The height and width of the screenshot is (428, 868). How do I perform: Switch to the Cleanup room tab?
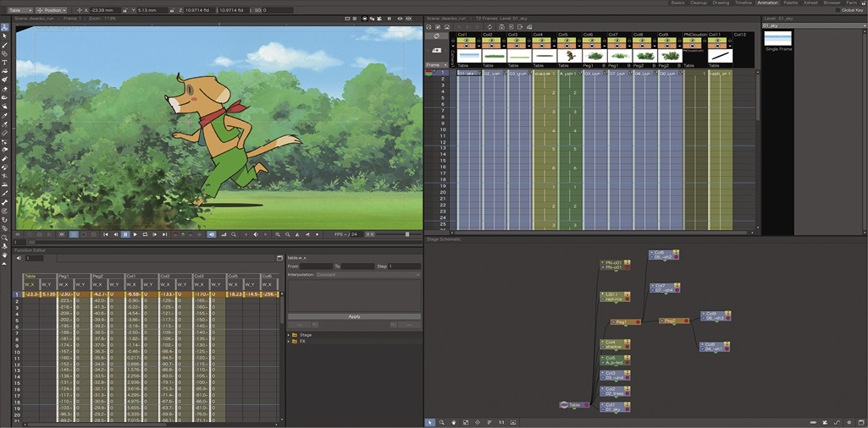(699, 3)
